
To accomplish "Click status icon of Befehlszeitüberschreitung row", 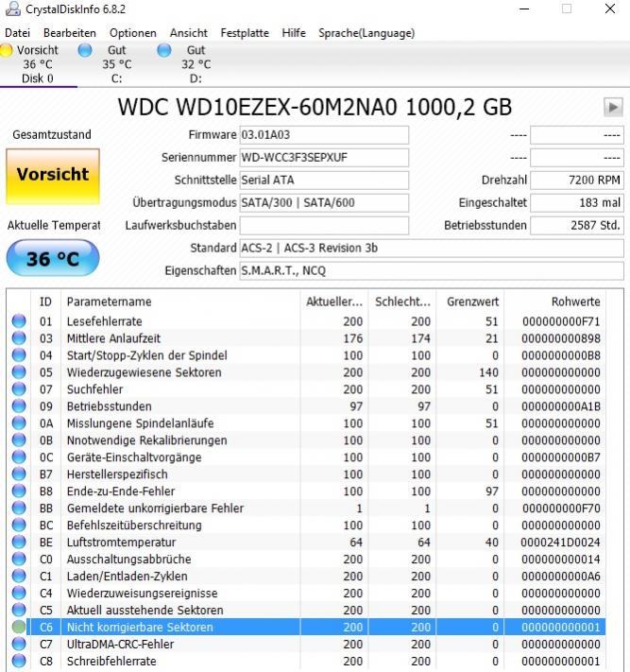I will [19, 525].
